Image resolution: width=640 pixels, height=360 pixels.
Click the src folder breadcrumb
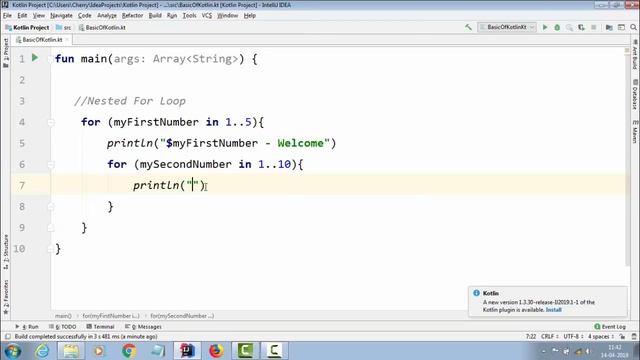tap(64, 27)
